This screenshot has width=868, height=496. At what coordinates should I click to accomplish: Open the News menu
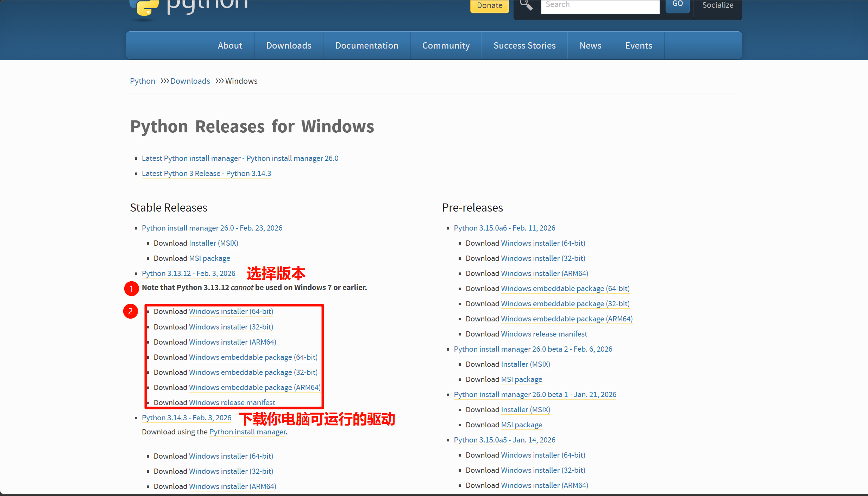[590, 45]
